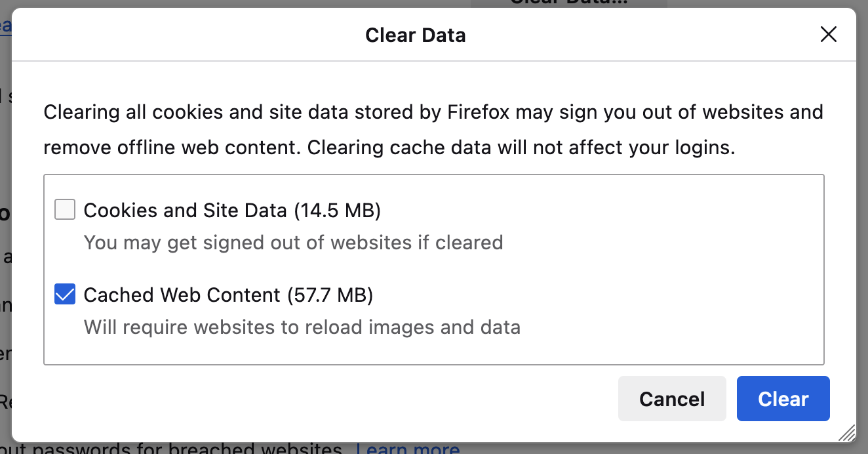Click the cookie size "(14.5 MB)" text
This screenshot has width=868, height=454.
(x=337, y=211)
